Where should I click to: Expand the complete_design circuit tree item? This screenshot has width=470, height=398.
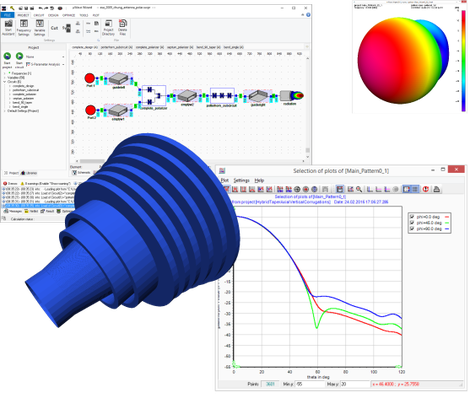(x=10, y=86)
